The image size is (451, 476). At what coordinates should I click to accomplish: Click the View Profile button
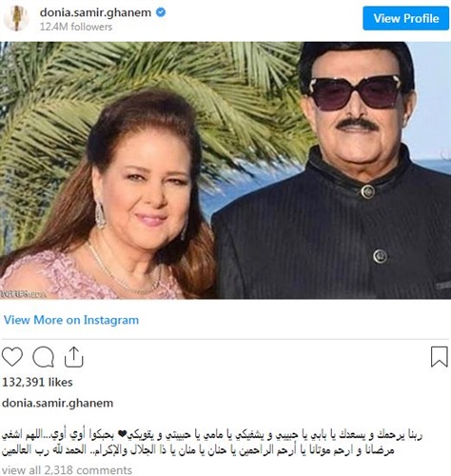[406, 18]
